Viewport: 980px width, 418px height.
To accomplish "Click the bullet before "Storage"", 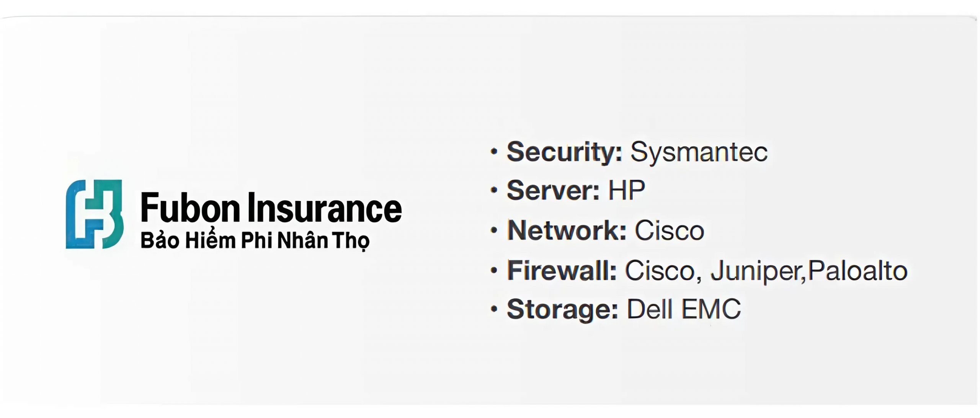I will pos(494,309).
